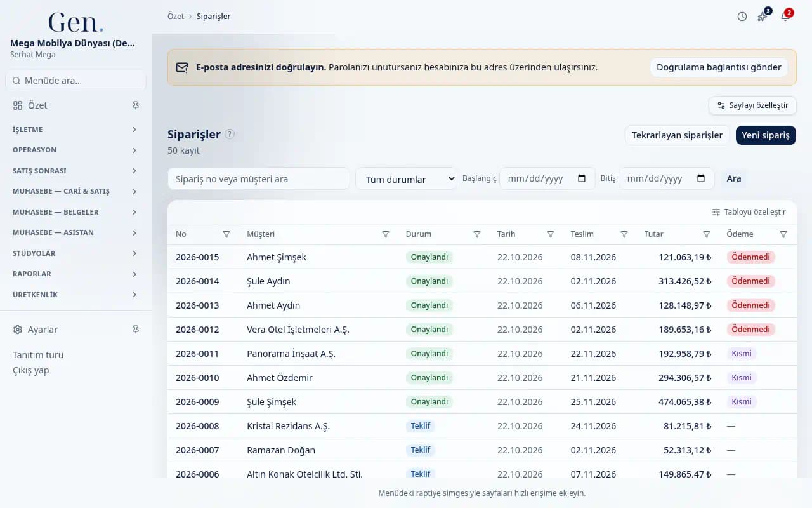Open the Başlangıç date calendar picker
812x508 pixels.
(582, 178)
